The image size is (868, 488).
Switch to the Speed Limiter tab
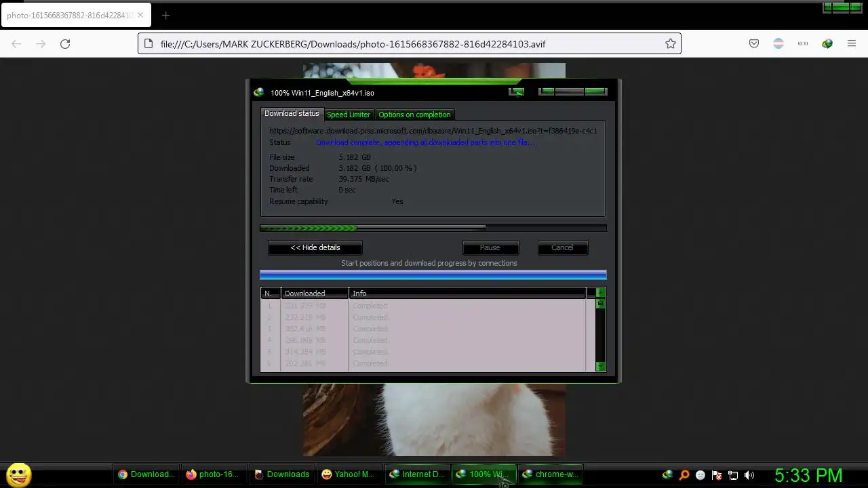(x=349, y=115)
